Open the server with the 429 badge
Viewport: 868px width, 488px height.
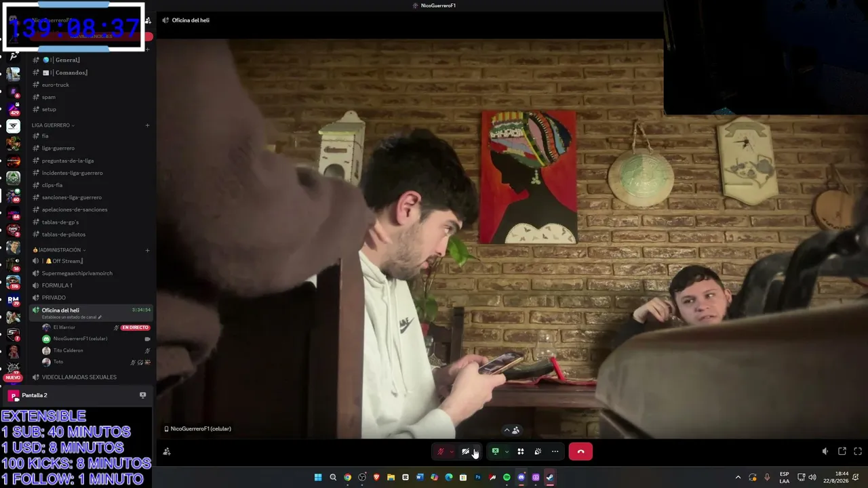[x=13, y=108]
